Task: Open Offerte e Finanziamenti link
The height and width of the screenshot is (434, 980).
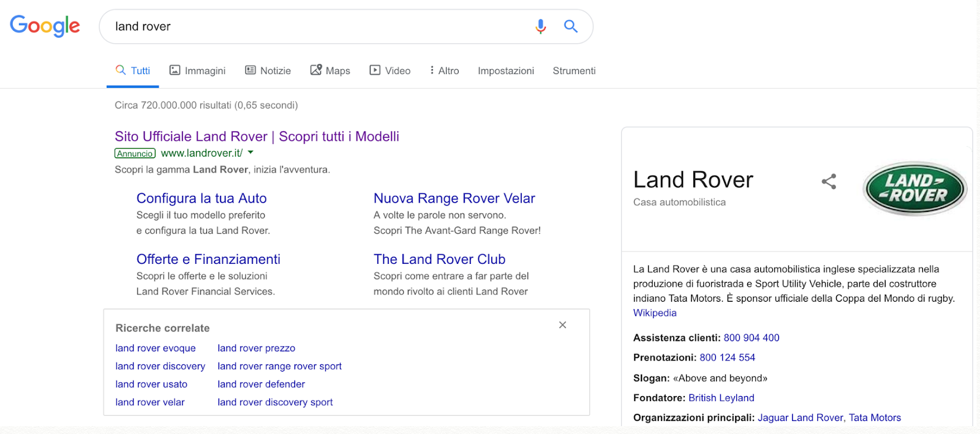Action: 208,260
